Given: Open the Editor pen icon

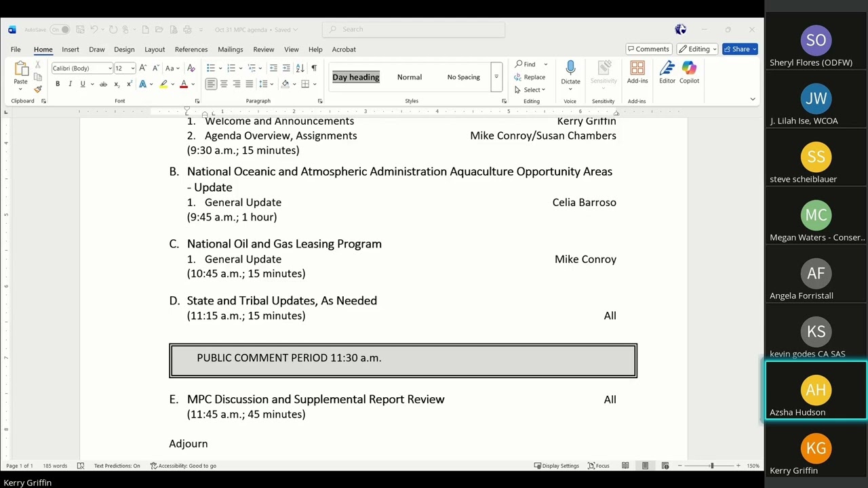Looking at the screenshot, I should pyautogui.click(x=667, y=72).
